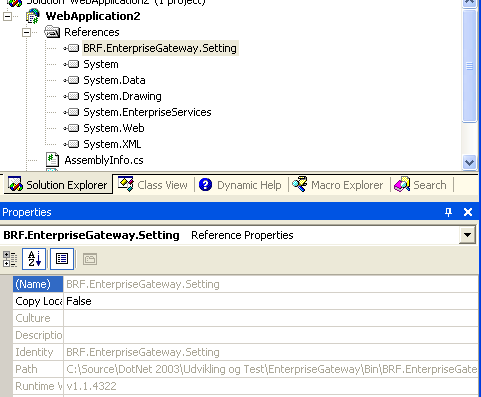Select the BRF.EnterpriseGateway.Setting reference icon
This screenshot has height=397, width=481.
point(71,48)
